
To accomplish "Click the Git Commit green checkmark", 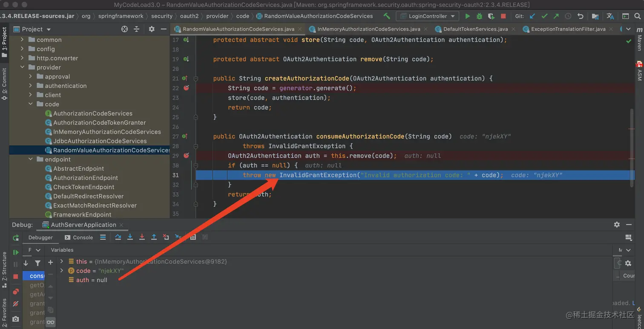I will (x=544, y=16).
